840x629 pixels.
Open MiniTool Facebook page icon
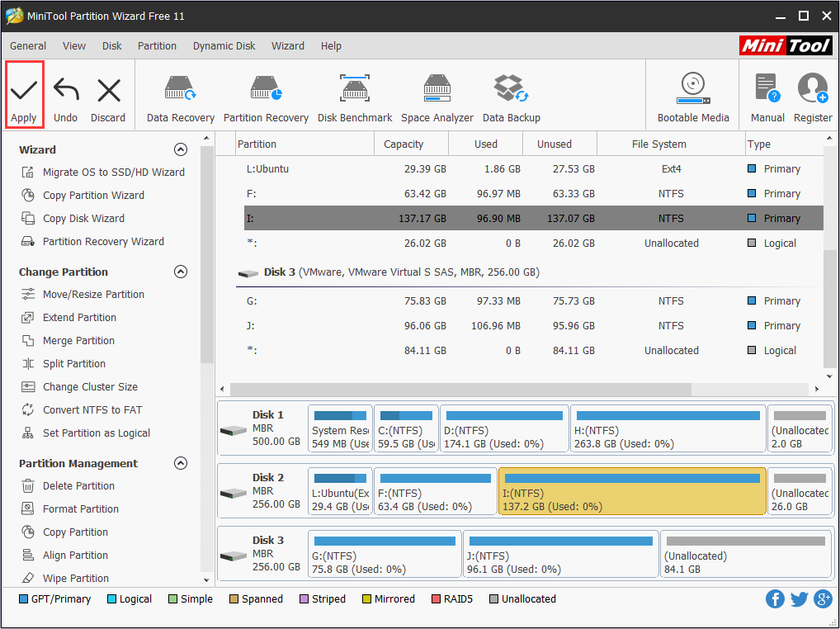[775, 598]
